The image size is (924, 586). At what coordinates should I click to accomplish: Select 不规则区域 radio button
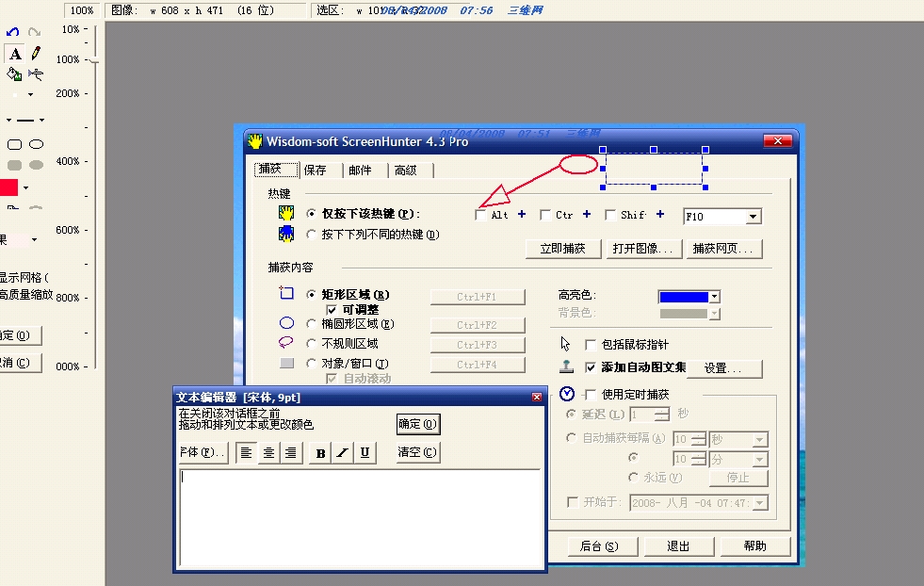[x=311, y=344]
